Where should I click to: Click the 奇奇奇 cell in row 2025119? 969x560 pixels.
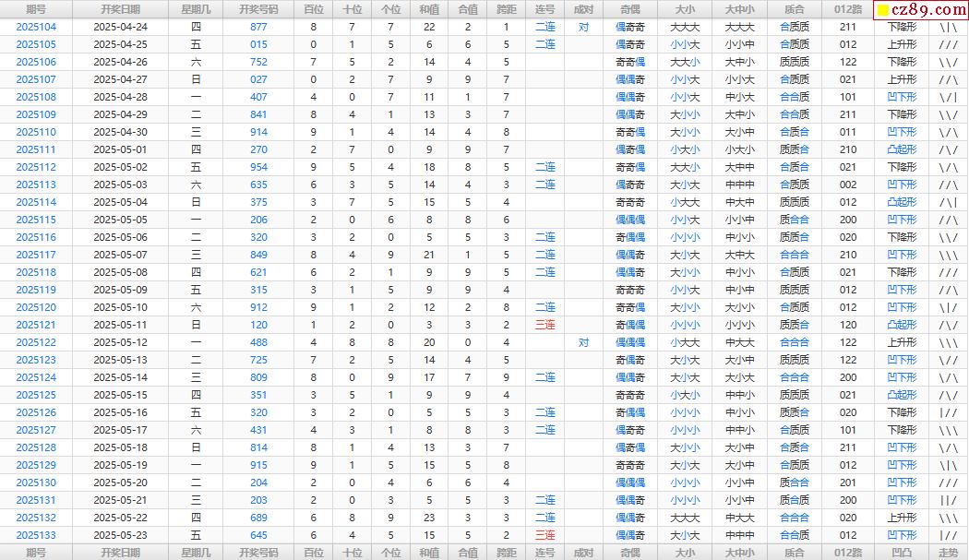pyautogui.click(x=630, y=290)
